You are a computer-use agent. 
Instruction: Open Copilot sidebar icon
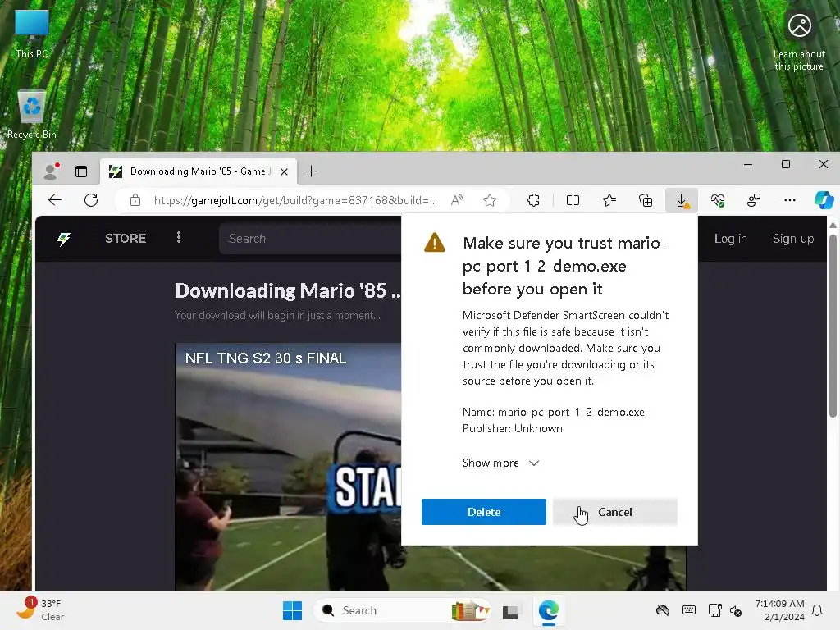tap(824, 200)
